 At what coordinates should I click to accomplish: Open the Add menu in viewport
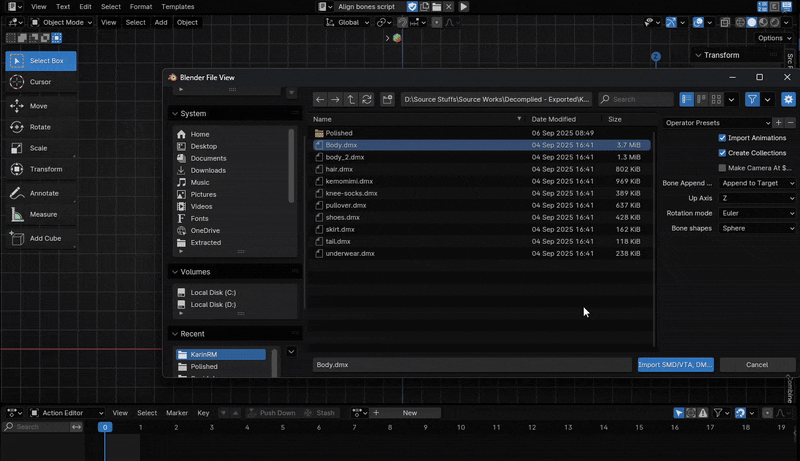(161, 22)
